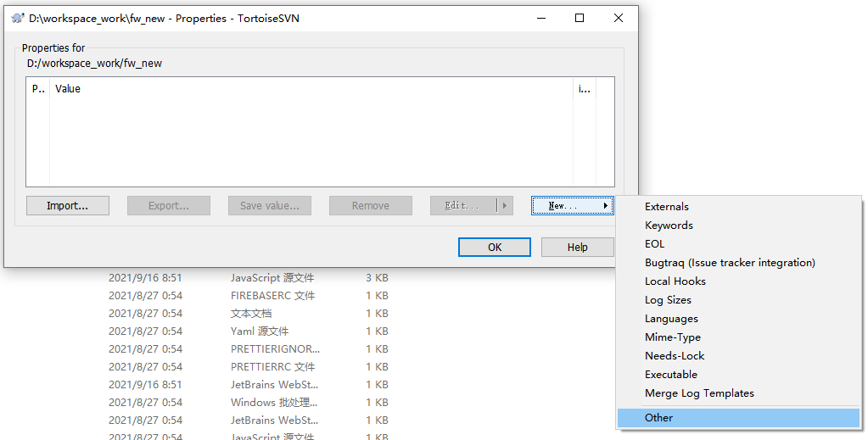Click the 3 KB JavaScript file row
This screenshot has width=868, height=440.
coord(248,278)
